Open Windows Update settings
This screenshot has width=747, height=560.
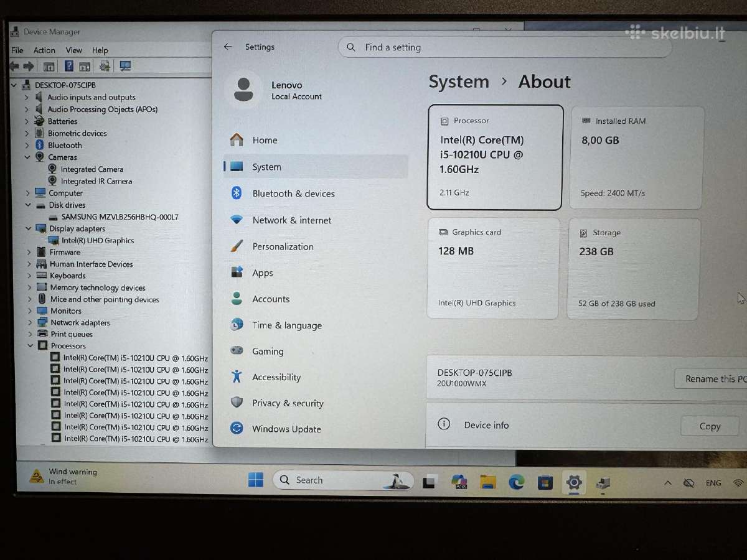coord(316,429)
